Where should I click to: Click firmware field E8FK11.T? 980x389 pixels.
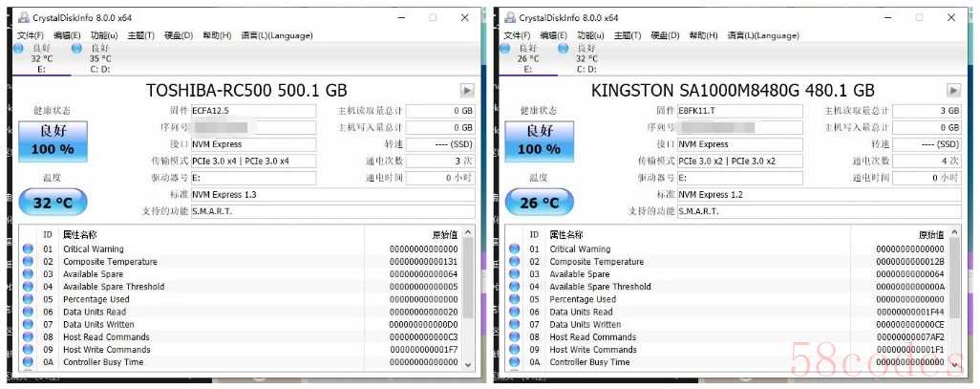point(740,111)
